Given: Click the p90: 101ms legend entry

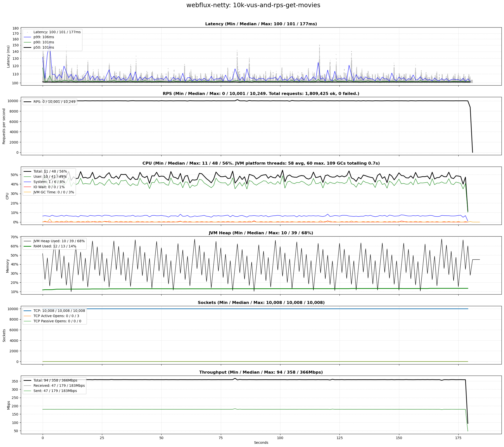Looking at the screenshot, I should tap(44, 42).
